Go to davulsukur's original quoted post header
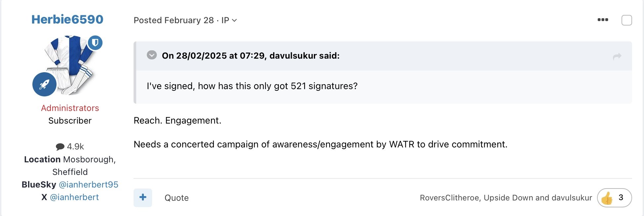Viewport: 644px width, 216px height. coord(251,56)
